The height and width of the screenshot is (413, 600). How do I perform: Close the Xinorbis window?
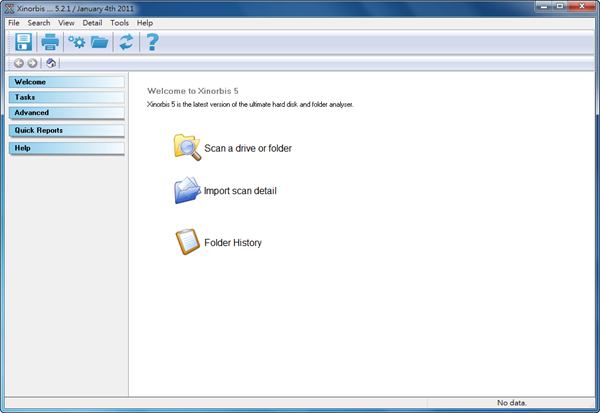582,7
